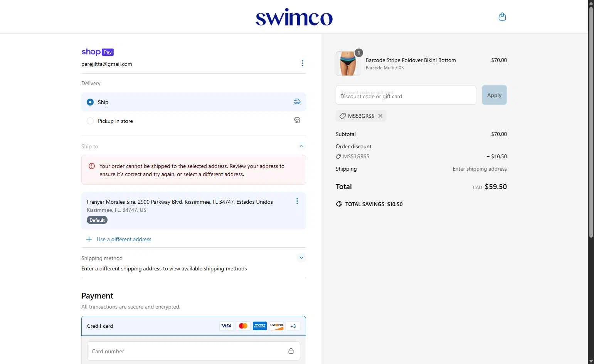Screen dimensions: 594x364
Task: Open account options menu beside email
Action: point(302,63)
